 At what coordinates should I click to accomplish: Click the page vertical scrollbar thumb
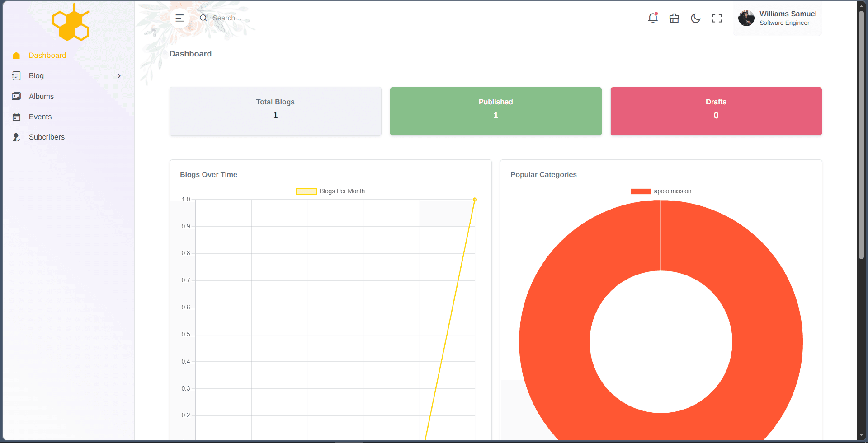tap(862, 134)
